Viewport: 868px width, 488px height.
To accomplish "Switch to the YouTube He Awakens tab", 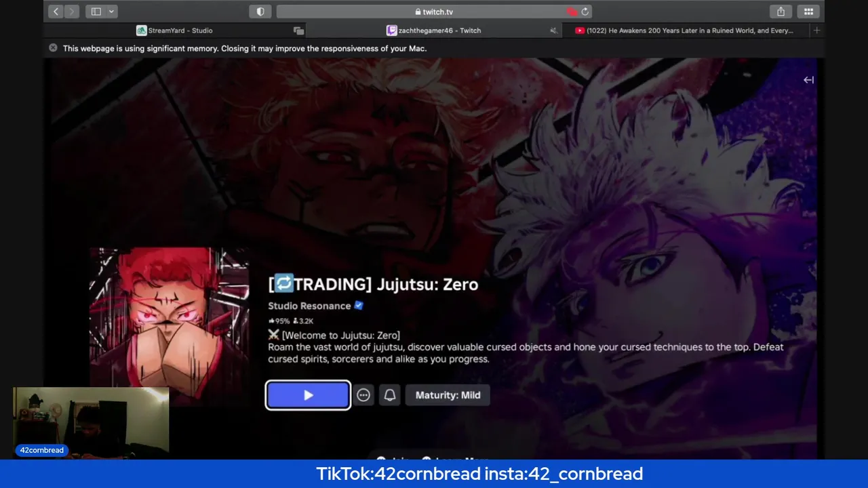I will pos(686,30).
